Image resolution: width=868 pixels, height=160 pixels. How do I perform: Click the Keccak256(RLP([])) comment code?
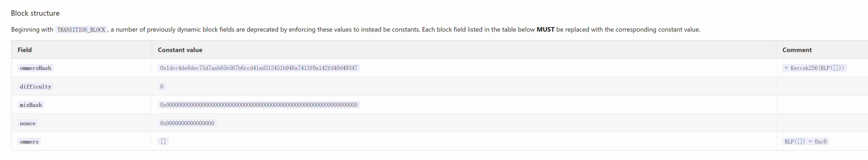(x=814, y=68)
